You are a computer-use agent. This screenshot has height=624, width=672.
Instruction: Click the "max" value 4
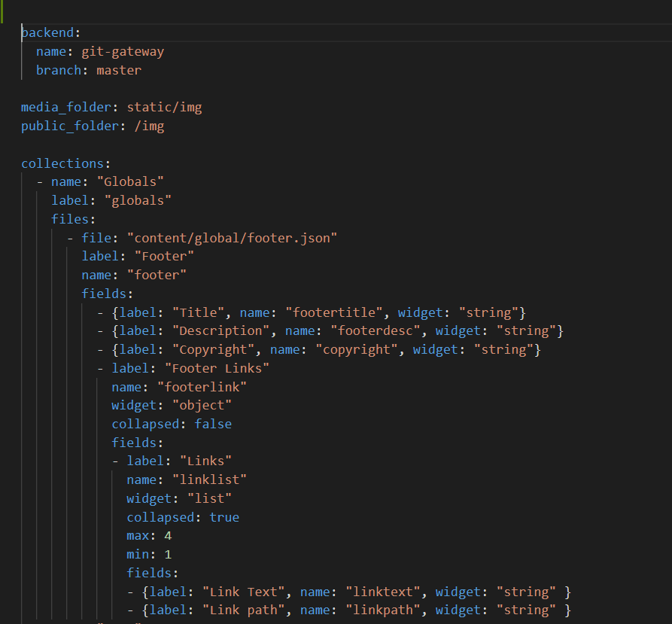[168, 536]
